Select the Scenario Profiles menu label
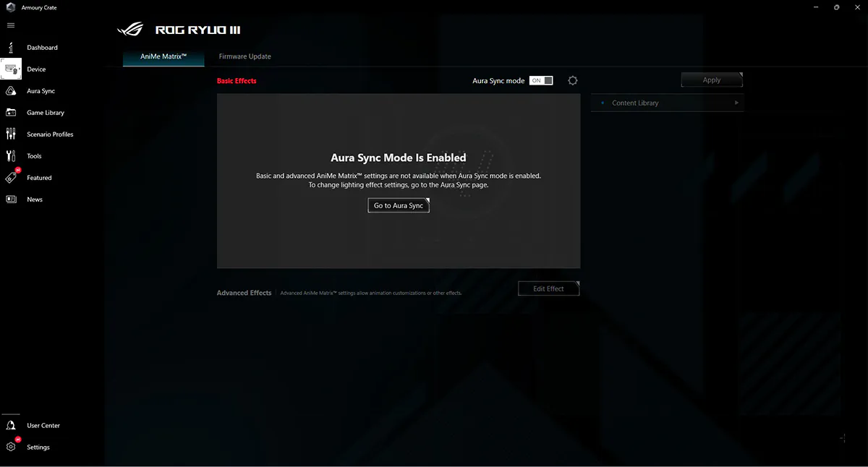Viewport: 868px width, 467px height. tap(50, 134)
